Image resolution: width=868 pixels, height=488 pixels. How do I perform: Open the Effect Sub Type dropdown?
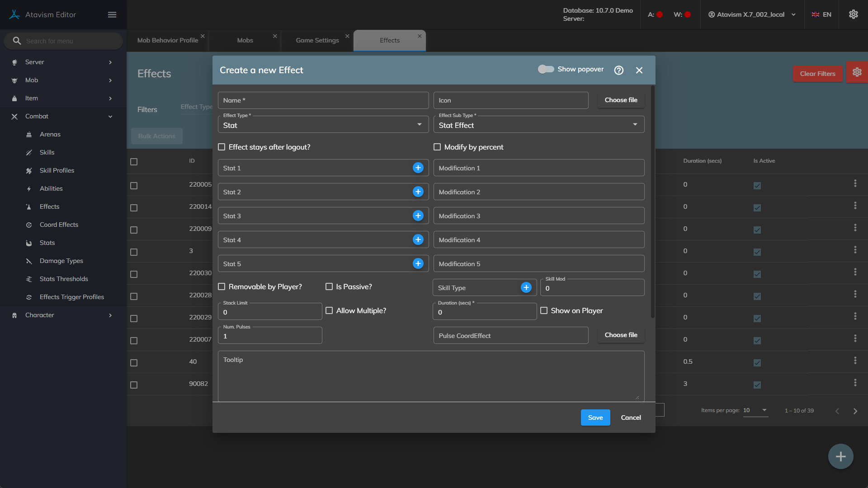pos(538,125)
